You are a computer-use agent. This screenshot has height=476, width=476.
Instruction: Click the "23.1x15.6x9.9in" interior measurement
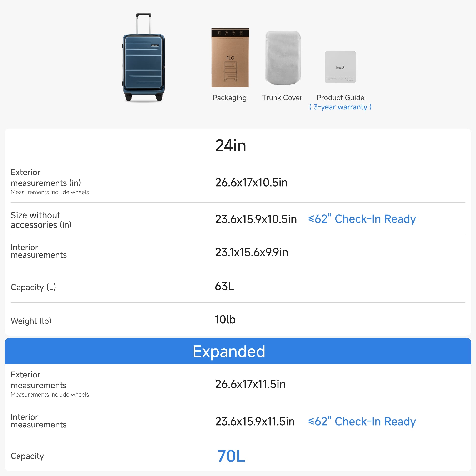click(x=252, y=252)
